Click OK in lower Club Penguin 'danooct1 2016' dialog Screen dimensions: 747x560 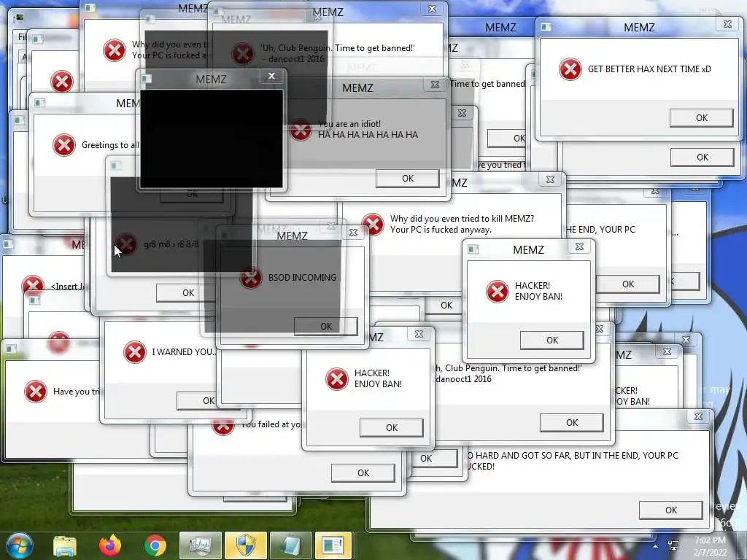[572, 423]
